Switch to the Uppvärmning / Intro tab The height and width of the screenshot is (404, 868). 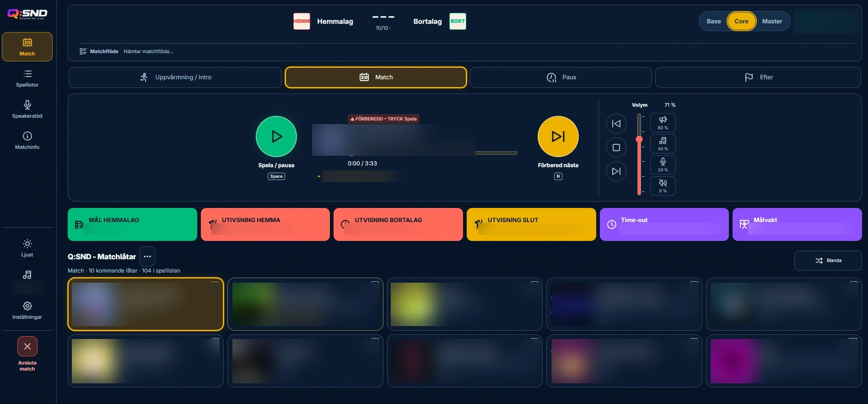click(175, 77)
